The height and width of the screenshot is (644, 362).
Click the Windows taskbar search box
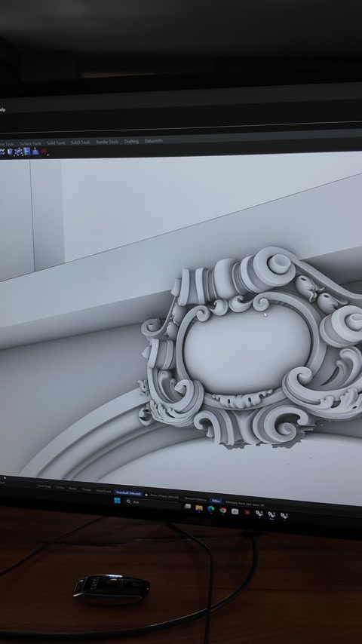coord(152,503)
